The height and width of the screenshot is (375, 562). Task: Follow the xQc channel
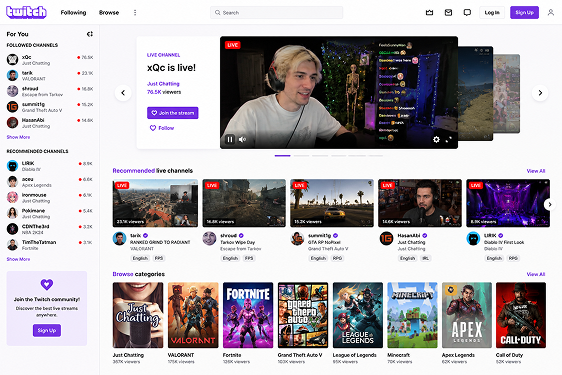point(162,128)
